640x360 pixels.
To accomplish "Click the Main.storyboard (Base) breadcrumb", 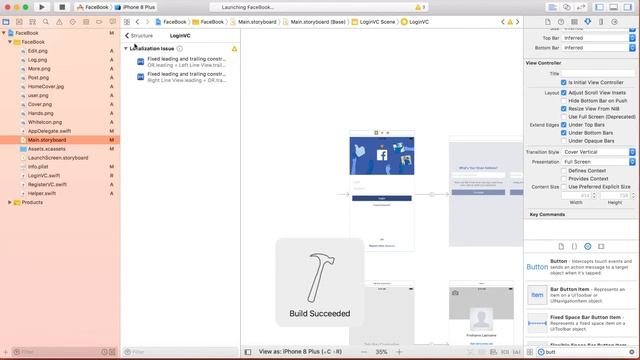I will [314, 22].
